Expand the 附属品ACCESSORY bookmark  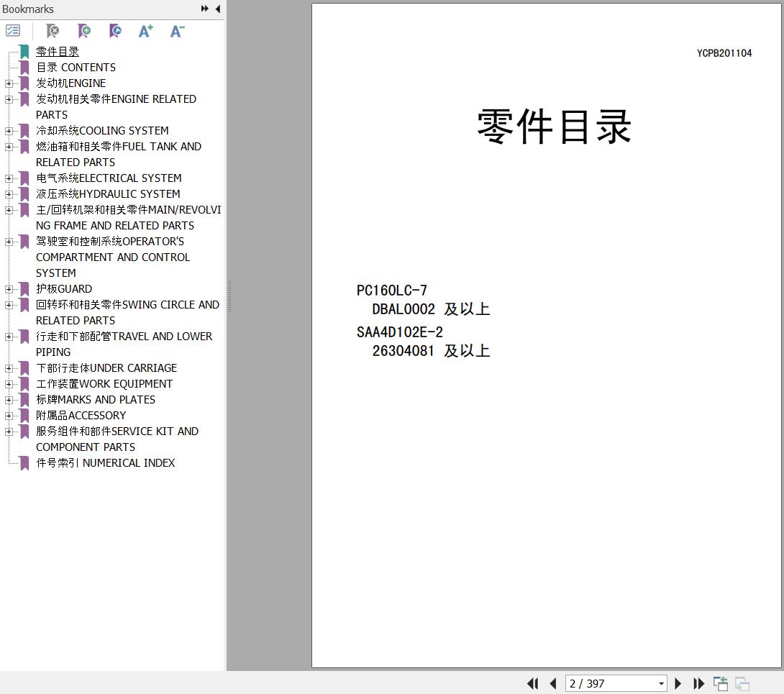(9, 416)
